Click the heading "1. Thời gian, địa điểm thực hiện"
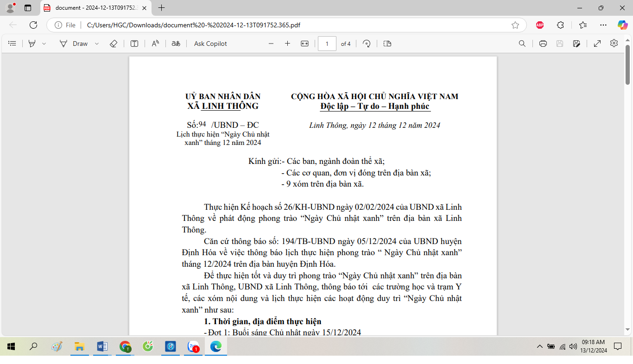 pyautogui.click(x=263, y=321)
